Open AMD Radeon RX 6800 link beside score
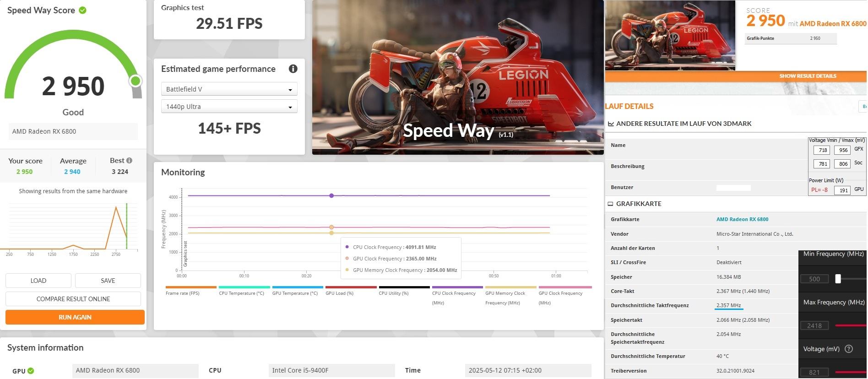 point(833,24)
